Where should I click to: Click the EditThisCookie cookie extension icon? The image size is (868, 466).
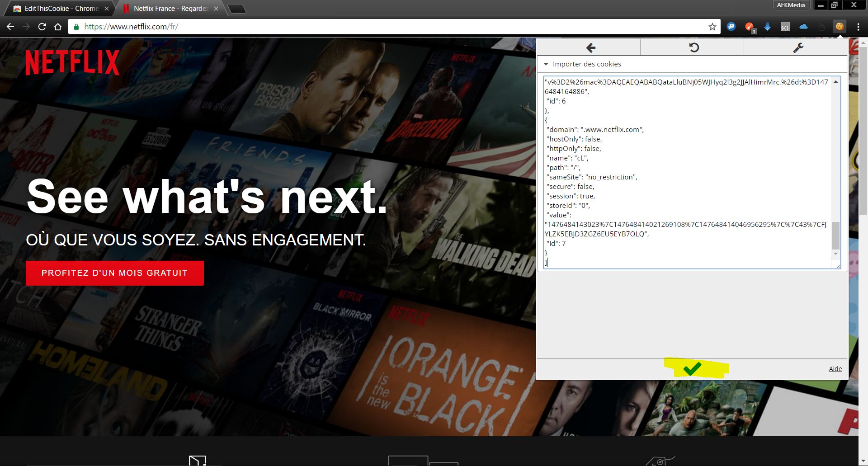coord(840,27)
